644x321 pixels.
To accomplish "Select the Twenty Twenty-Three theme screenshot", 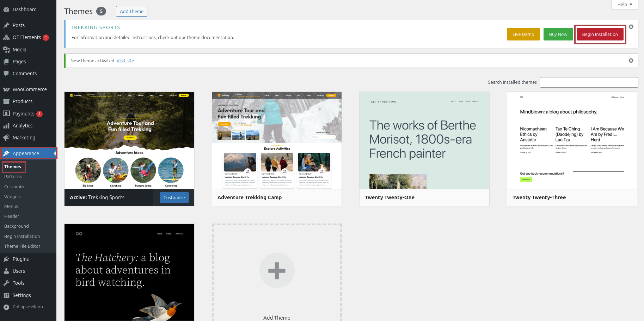I will (x=572, y=140).
